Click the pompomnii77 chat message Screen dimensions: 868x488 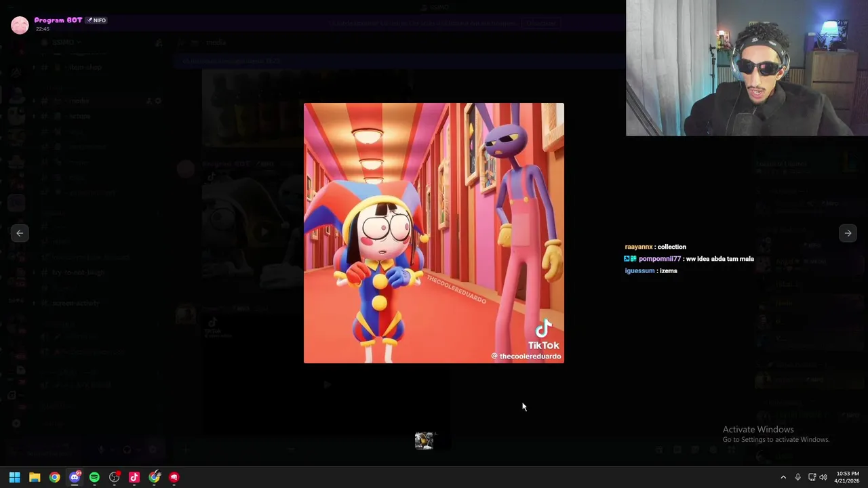[689, 259]
